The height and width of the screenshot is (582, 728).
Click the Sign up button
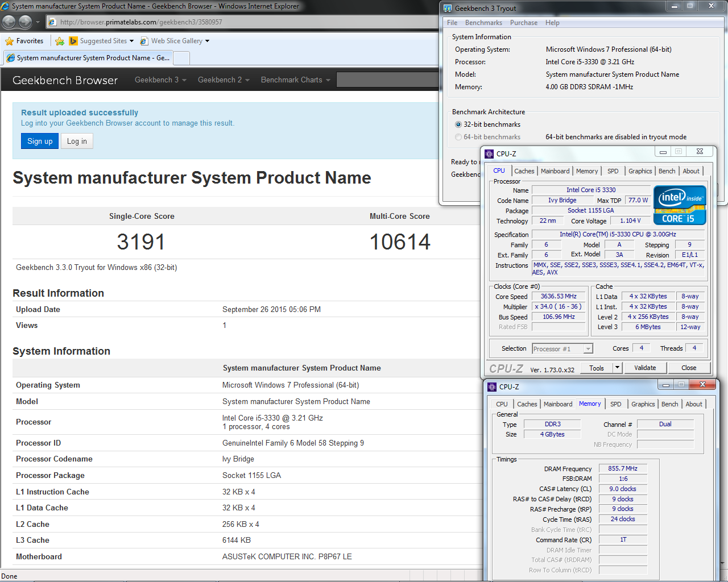(40, 141)
